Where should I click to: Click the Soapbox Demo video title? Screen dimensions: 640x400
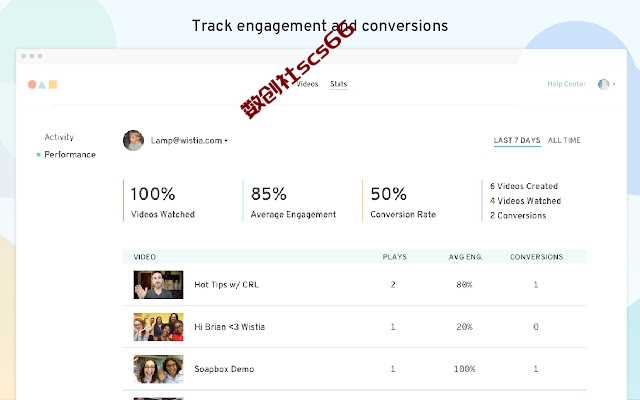224,369
